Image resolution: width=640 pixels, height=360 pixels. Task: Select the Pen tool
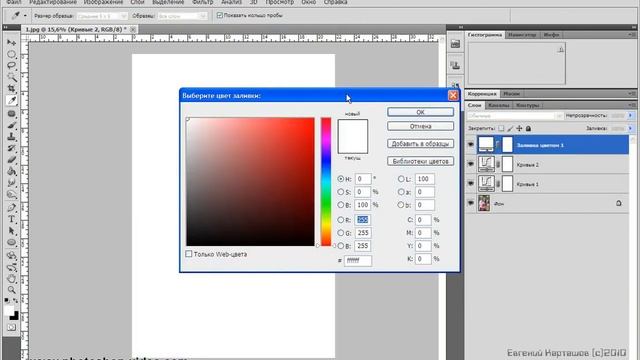(x=11, y=207)
